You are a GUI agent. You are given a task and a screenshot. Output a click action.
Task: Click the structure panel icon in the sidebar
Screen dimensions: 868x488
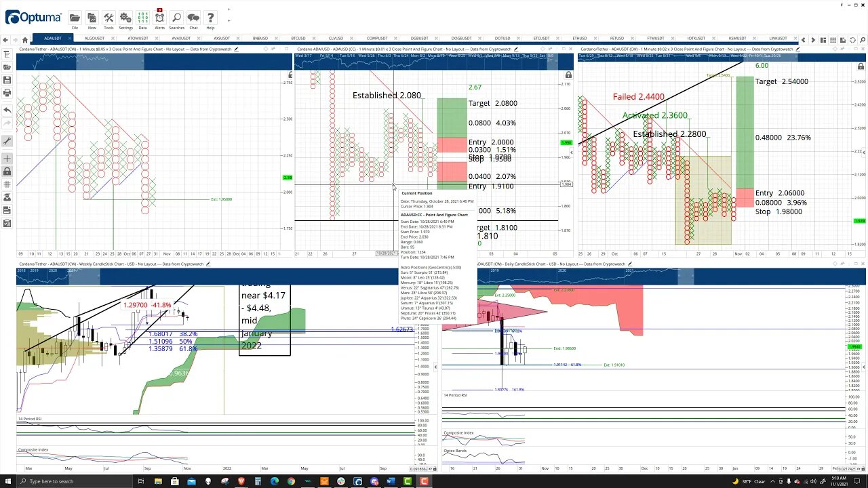pos(7,54)
